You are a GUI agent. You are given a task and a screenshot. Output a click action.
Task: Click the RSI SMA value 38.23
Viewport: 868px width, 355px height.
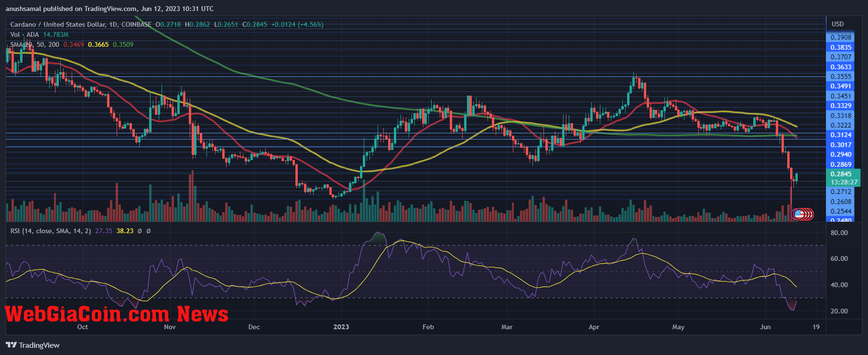coord(125,231)
